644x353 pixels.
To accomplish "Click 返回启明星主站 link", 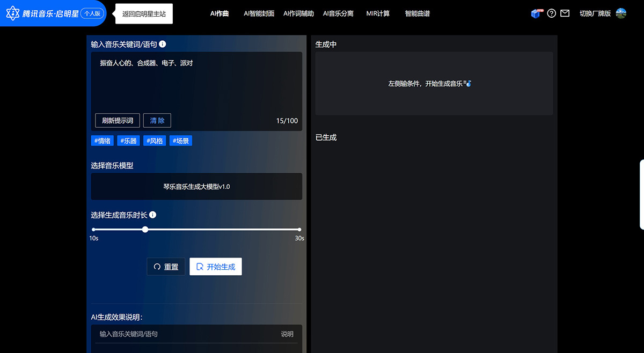I will point(143,13).
